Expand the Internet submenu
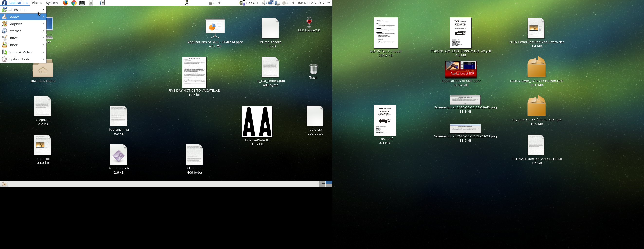 [23, 31]
